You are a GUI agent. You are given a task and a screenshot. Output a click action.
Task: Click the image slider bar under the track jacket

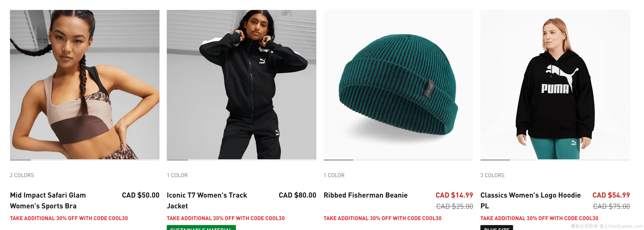coord(241,160)
